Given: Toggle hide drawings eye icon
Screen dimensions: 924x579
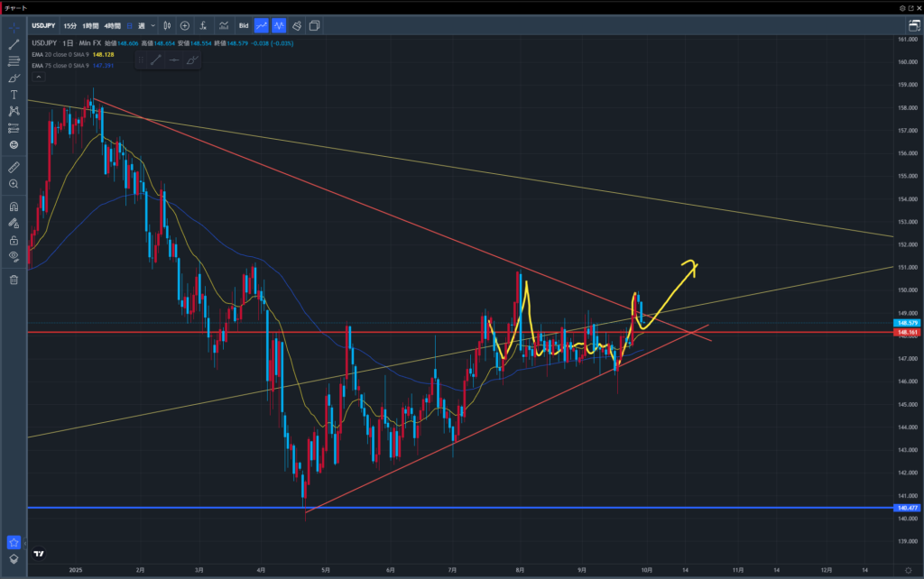Looking at the screenshot, I should pos(14,256).
